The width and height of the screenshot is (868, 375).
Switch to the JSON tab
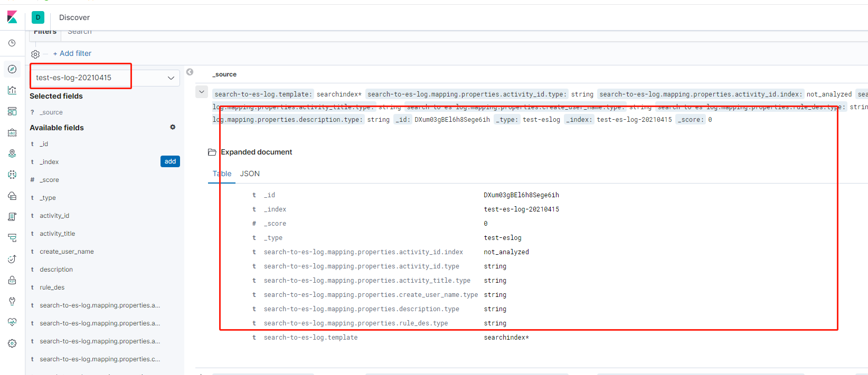pyautogui.click(x=250, y=174)
